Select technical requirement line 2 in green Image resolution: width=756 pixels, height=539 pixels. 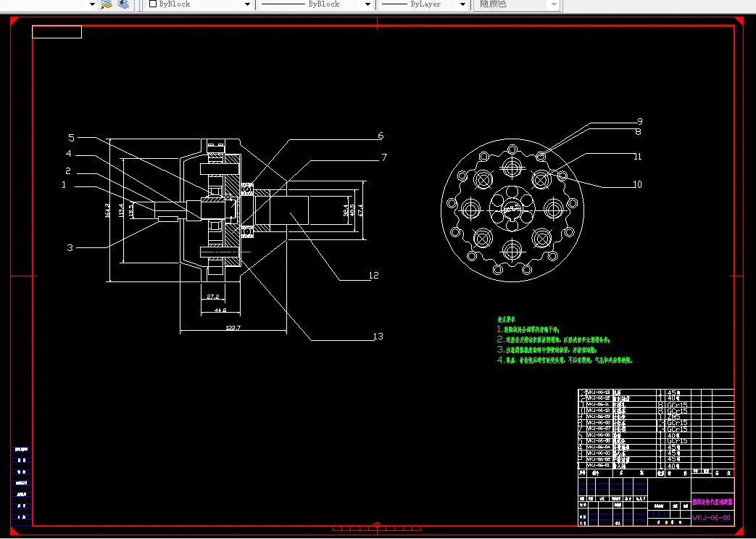click(554, 340)
